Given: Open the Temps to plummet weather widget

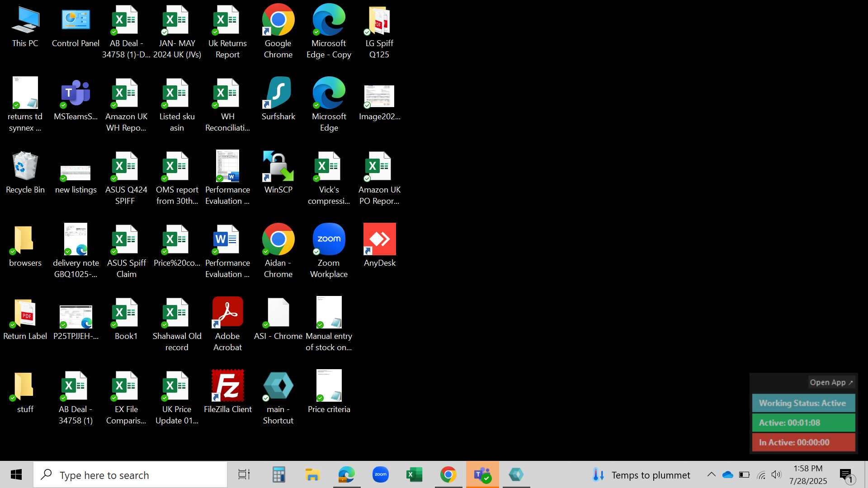Looking at the screenshot, I should click(641, 475).
